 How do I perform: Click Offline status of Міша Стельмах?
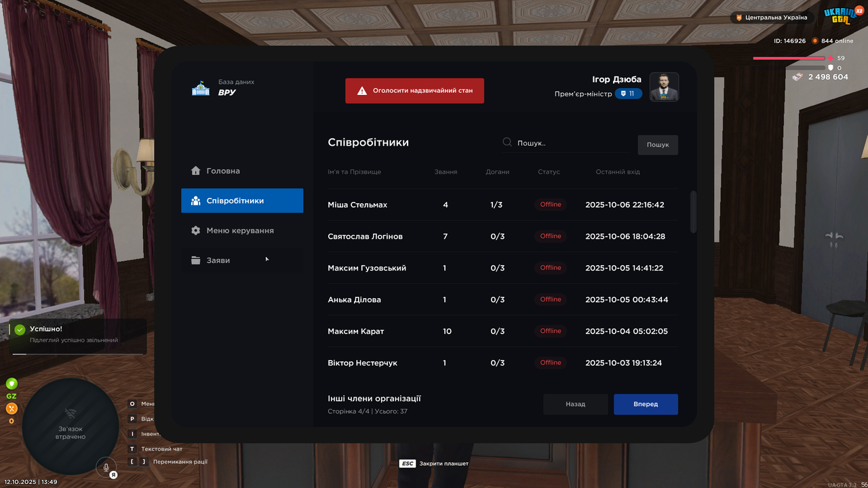(x=551, y=205)
